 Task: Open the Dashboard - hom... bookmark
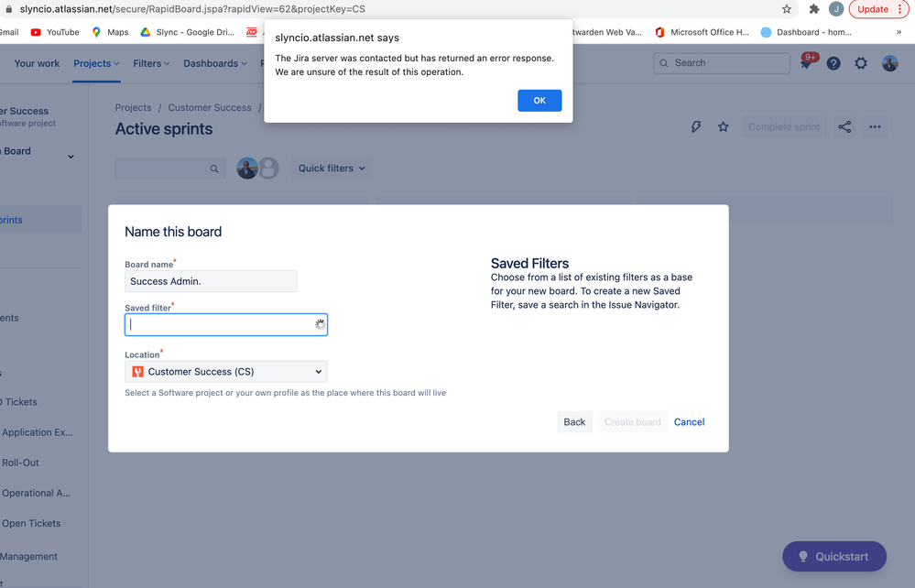tap(806, 32)
